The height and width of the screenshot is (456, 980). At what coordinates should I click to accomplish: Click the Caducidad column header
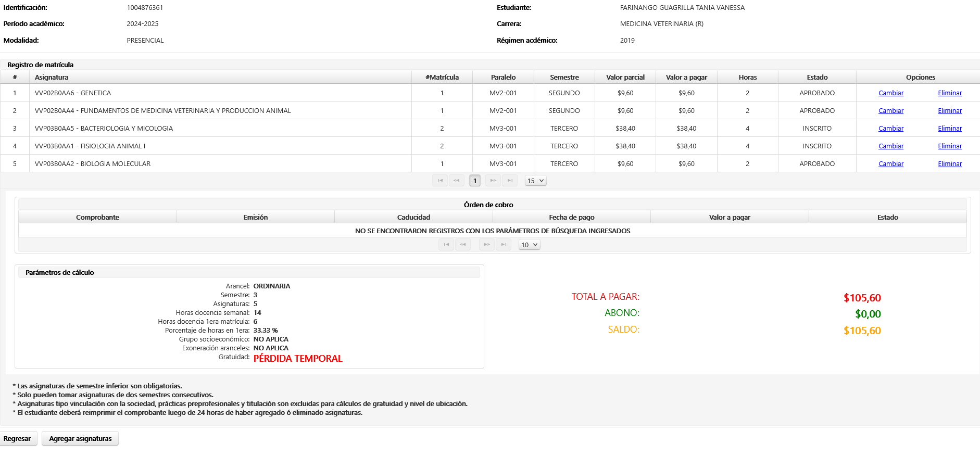(x=413, y=217)
